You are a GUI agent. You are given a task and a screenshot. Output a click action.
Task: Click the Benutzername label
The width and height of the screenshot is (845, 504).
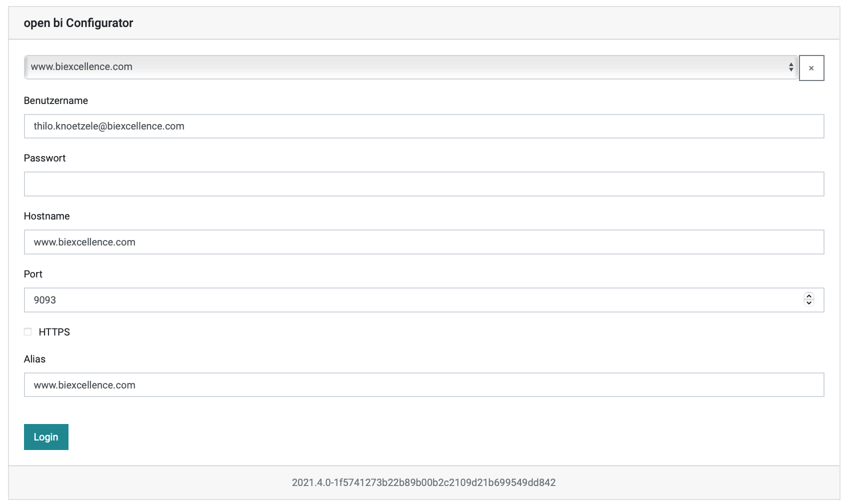56,100
